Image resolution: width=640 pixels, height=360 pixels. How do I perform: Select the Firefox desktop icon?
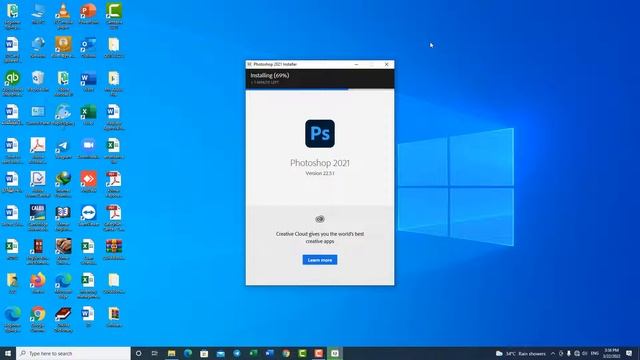click(38, 283)
